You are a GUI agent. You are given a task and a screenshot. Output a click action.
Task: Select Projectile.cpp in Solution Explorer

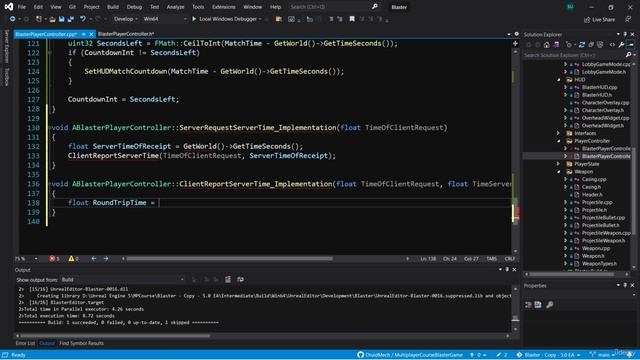pyautogui.click(x=597, y=202)
